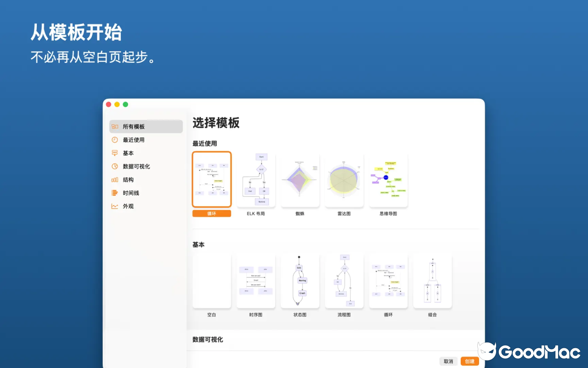Switch to 数据可视化 category
This screenshot has height=368, width=588.
(146, 167)
